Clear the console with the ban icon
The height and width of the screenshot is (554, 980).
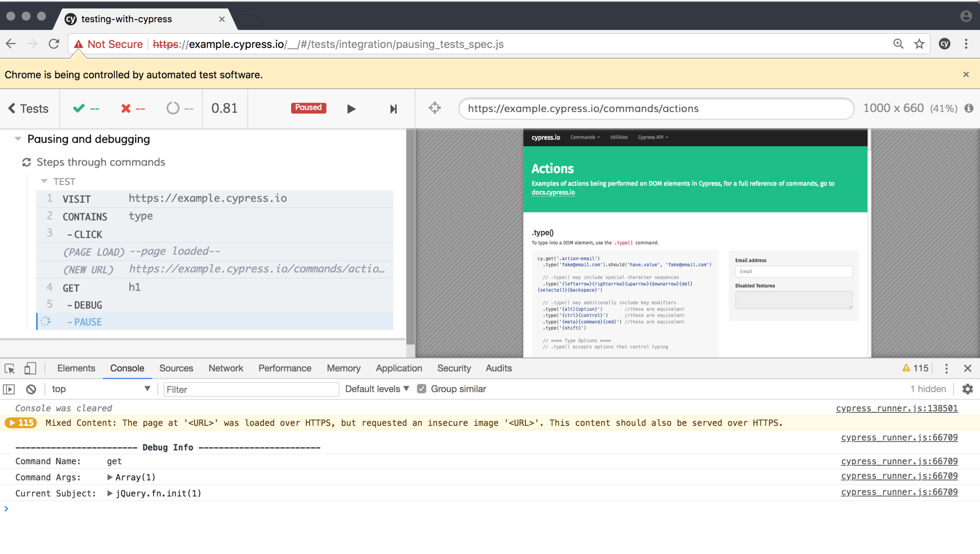[x=31, y=389]
